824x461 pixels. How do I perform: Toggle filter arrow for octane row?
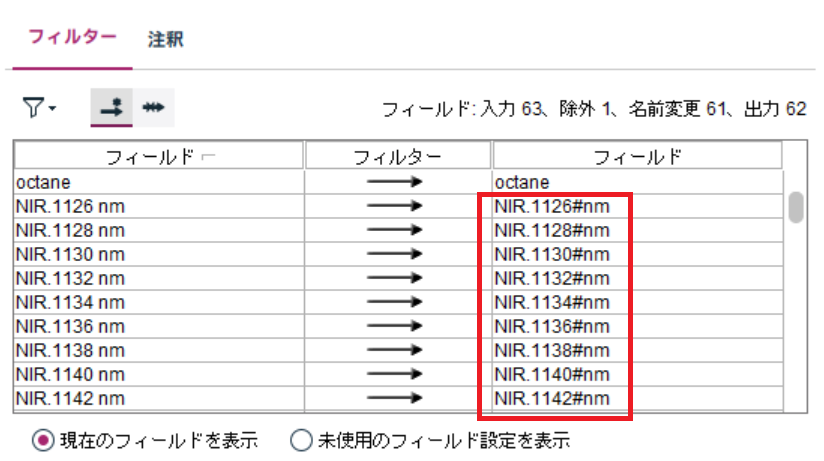395,182
